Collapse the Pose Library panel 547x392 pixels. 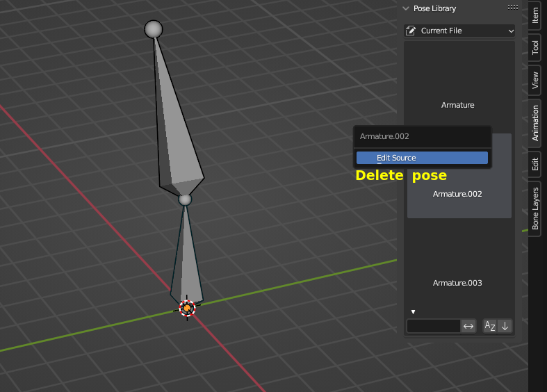[406, 8]
